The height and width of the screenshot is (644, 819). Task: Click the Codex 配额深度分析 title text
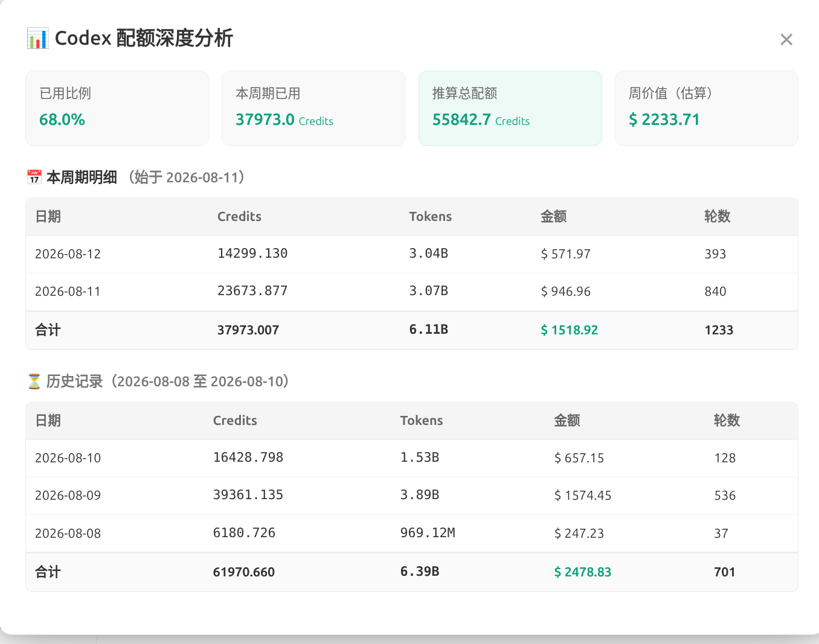144,38
